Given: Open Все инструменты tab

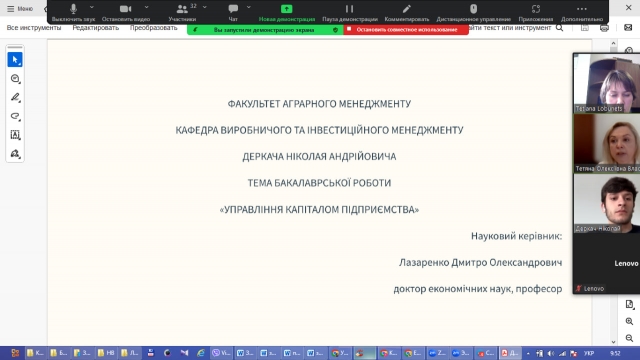Looking at the screenshot, I should 34,28.
